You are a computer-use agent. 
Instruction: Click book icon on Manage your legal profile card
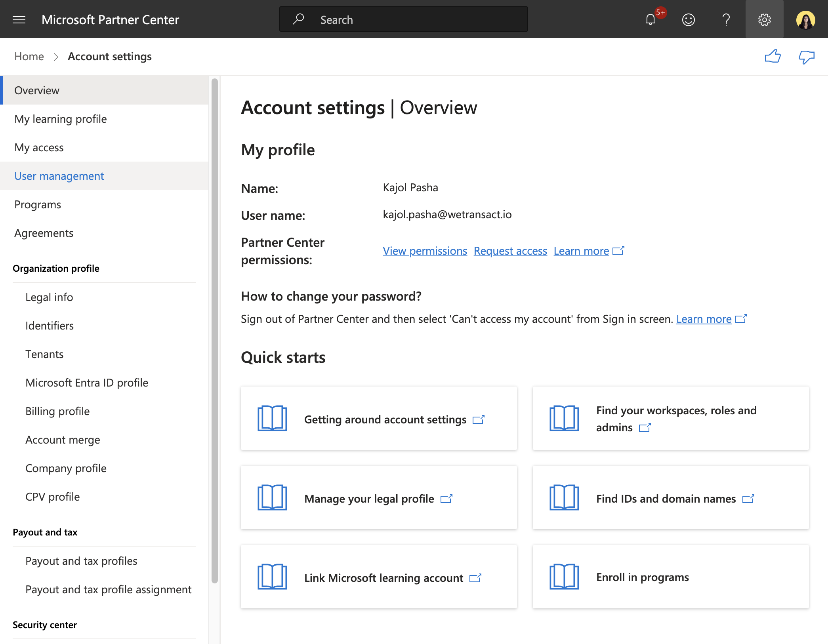(x=272, y=497)
